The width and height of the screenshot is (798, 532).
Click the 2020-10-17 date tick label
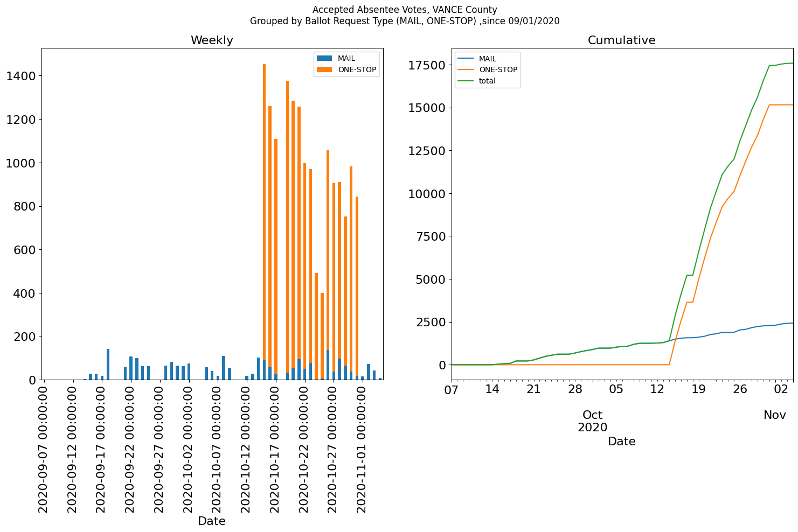[275, 448]
